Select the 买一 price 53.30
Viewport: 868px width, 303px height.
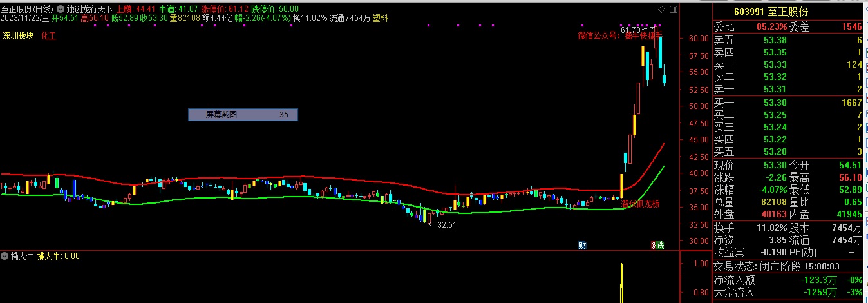[x=775, y=103]
